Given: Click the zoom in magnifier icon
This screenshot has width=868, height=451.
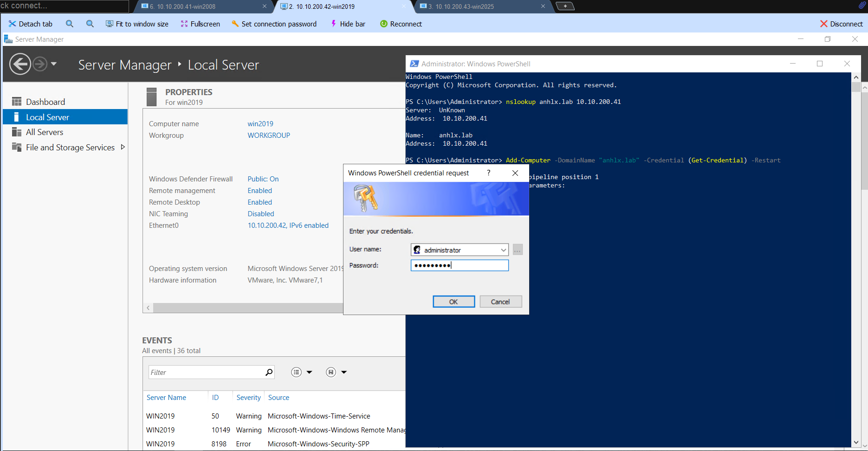Looking at the screenshot, I should point(70,24).
